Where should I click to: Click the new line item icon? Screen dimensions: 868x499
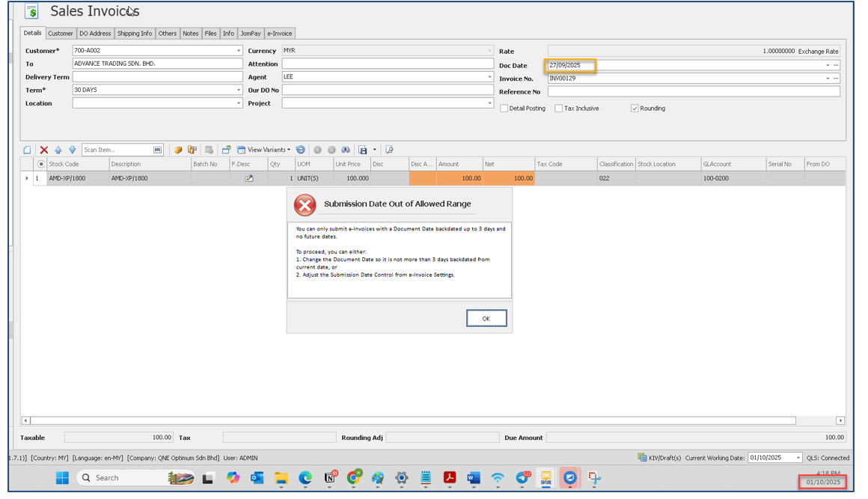tap(27, 150)
